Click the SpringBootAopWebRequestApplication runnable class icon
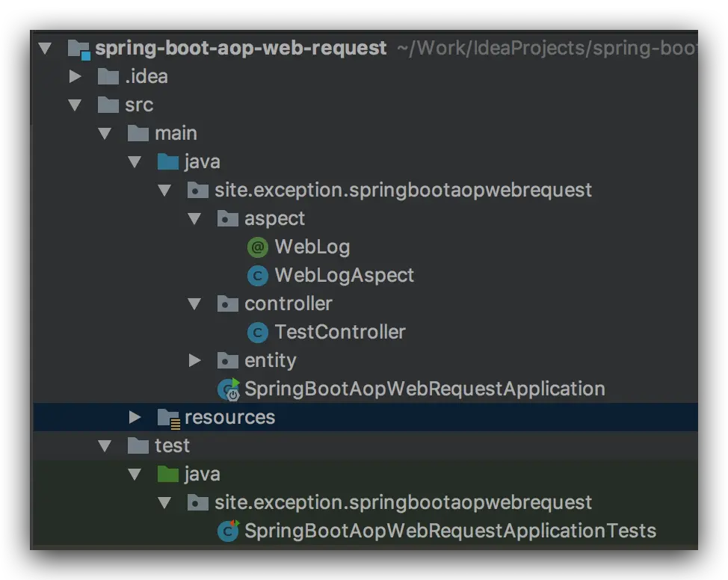 (x=229, y=389)
